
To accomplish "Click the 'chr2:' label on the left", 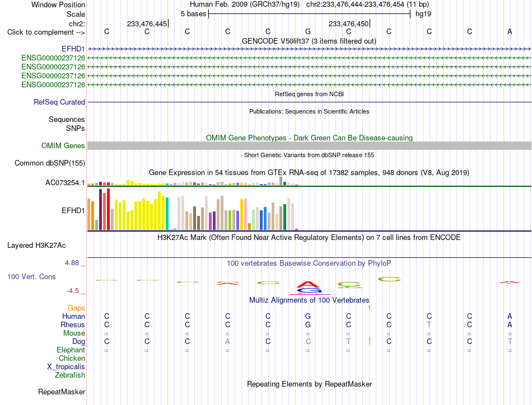I will click(x=77, y=23).
